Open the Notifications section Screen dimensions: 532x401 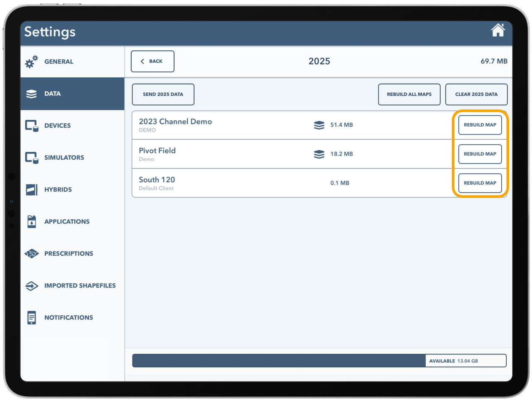(72, 317)
